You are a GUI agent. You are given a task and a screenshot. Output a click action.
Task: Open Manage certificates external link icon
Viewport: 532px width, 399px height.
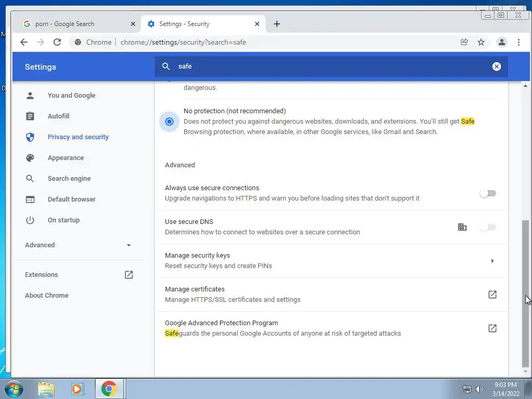pos(493,295)
